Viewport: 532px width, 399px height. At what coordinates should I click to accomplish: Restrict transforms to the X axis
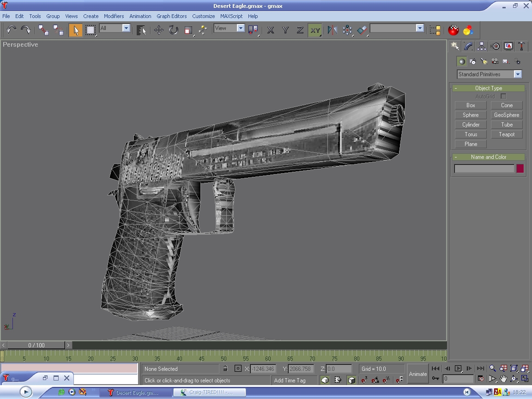pyautogui.click(x=271, y=30)
